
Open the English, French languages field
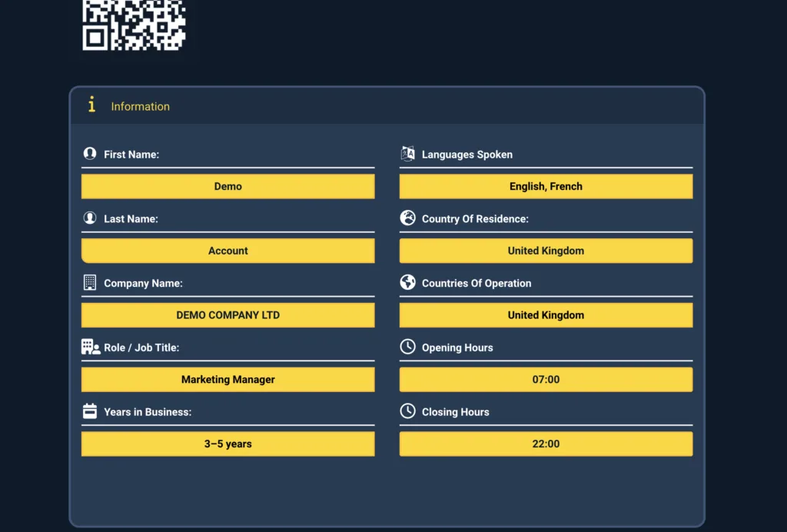pos(546,186)
